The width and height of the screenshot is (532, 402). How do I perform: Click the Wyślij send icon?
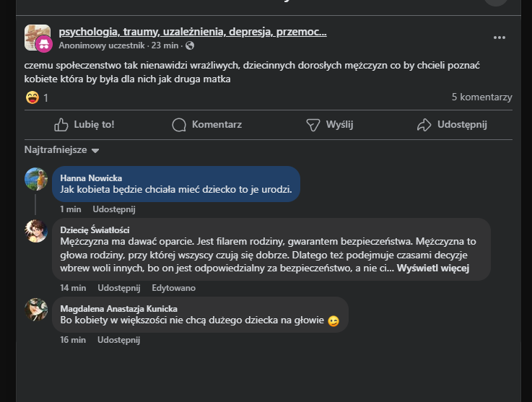[313, 125]
